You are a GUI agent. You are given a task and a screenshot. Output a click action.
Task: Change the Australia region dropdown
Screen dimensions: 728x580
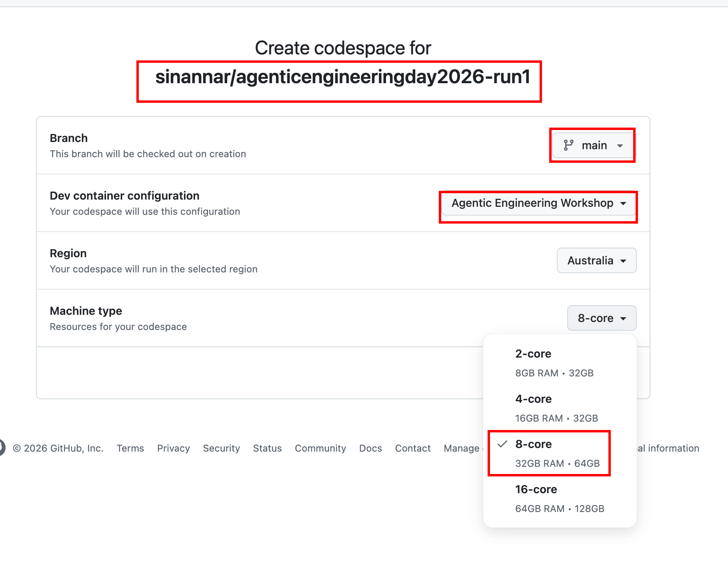[x=596, y=260]
